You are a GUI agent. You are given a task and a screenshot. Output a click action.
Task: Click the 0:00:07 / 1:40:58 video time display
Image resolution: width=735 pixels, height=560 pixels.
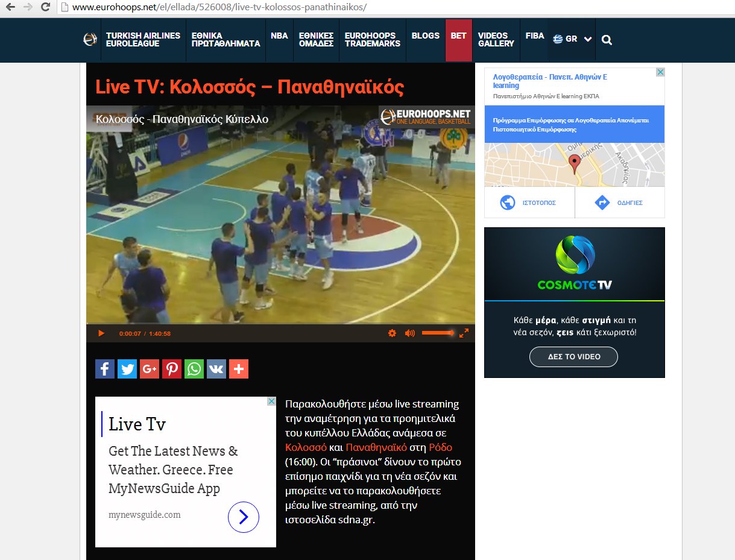pyautogui.click(x=145, y=333)
